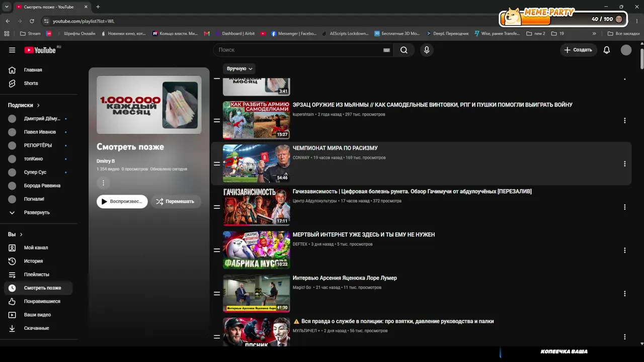Open the Интервью Арсения Яценюка thumbnail
Image resolution: width=644 pixels, height=362 pixels.
point(257,293)
